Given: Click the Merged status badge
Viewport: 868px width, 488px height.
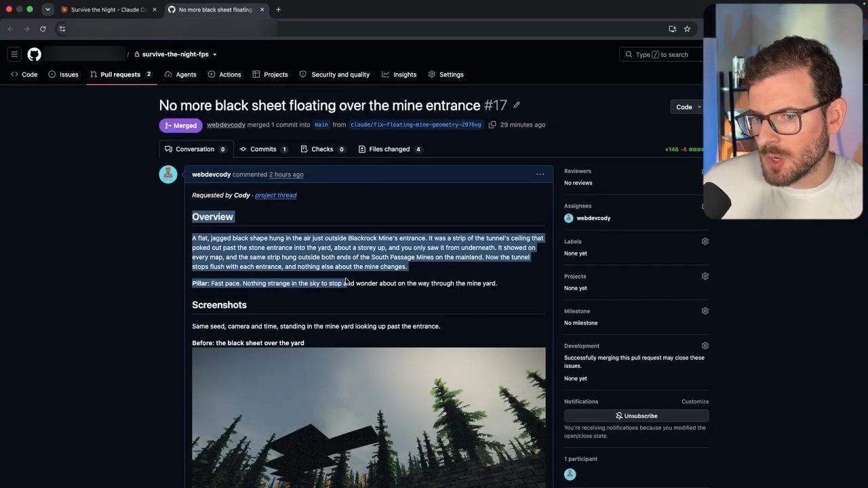Looking at the screenshot, I should 180,125.
